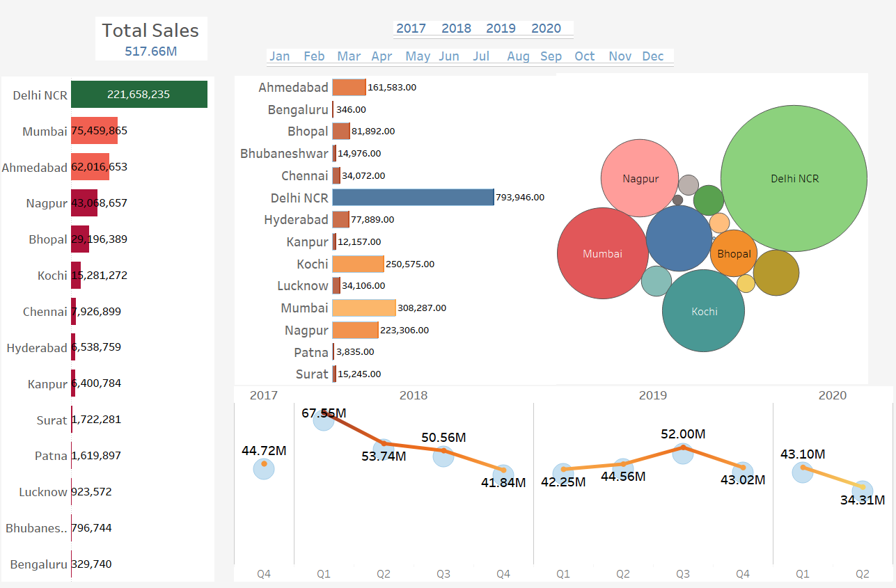Click the Total Sales 517.66M card

[151, 39]
